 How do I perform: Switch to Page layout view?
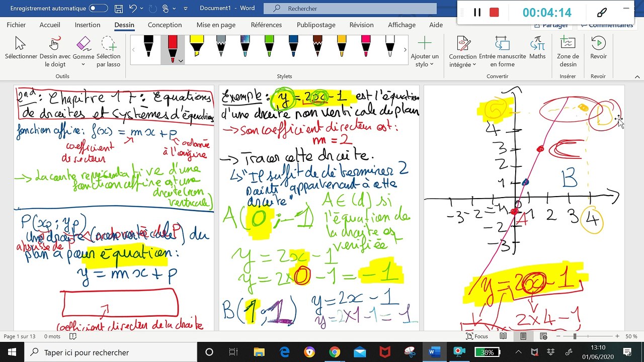pos(523,336)
